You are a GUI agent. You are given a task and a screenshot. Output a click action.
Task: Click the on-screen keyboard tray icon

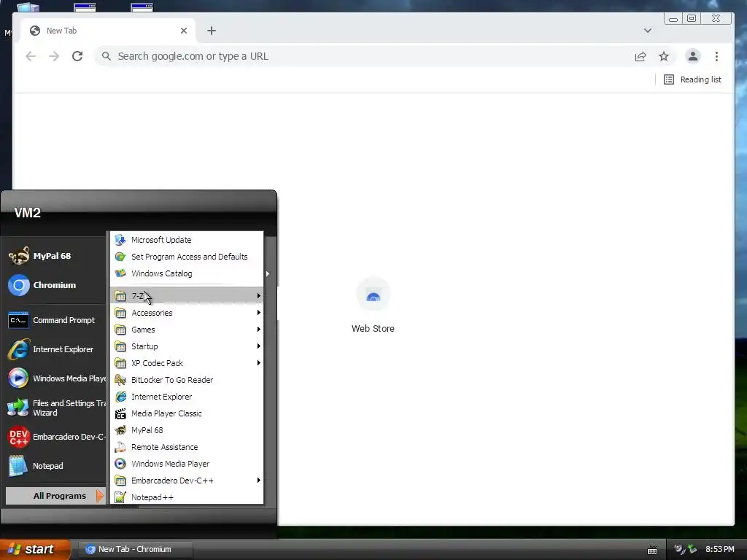pos(652,550)
